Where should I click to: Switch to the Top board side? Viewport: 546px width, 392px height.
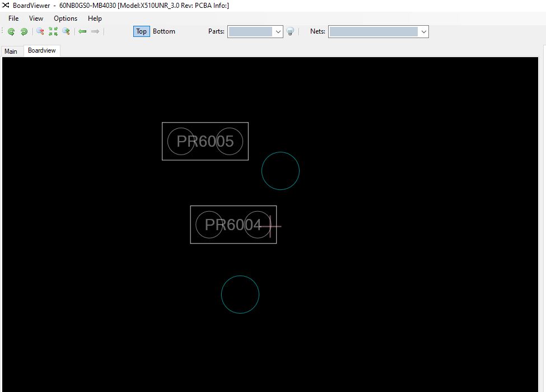(x=141, y=31)
